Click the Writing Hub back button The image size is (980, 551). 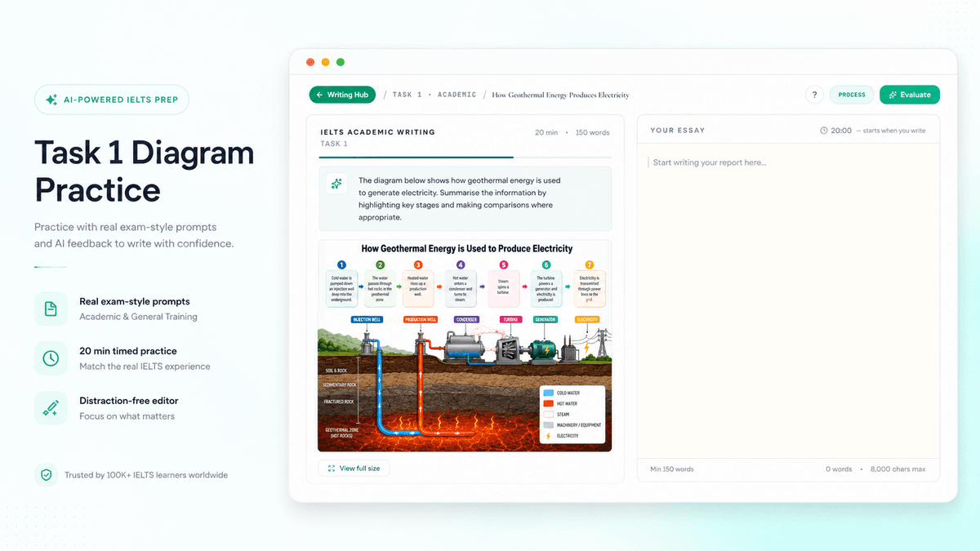click(342, 95)
